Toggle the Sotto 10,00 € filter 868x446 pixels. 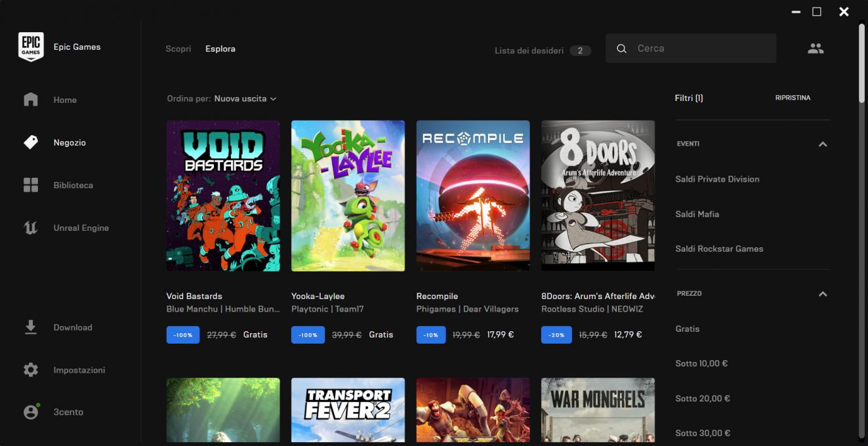(x=701, y=363)
